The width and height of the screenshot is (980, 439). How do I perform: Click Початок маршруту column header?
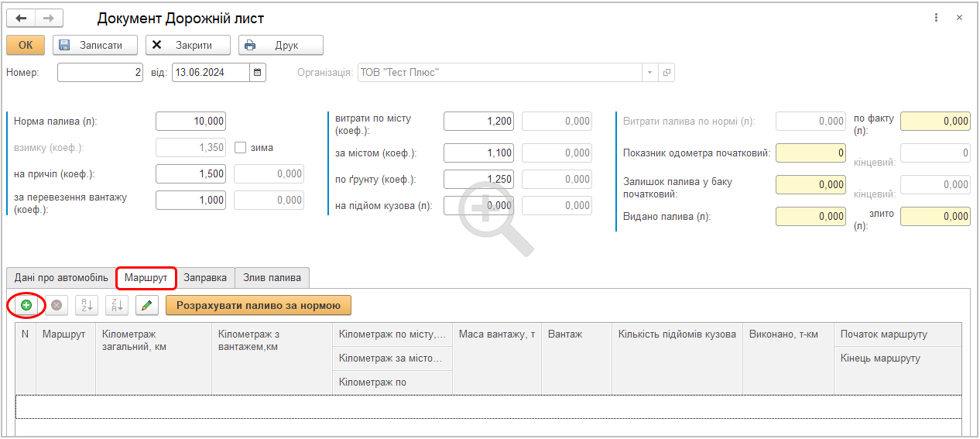click(898, 334)
